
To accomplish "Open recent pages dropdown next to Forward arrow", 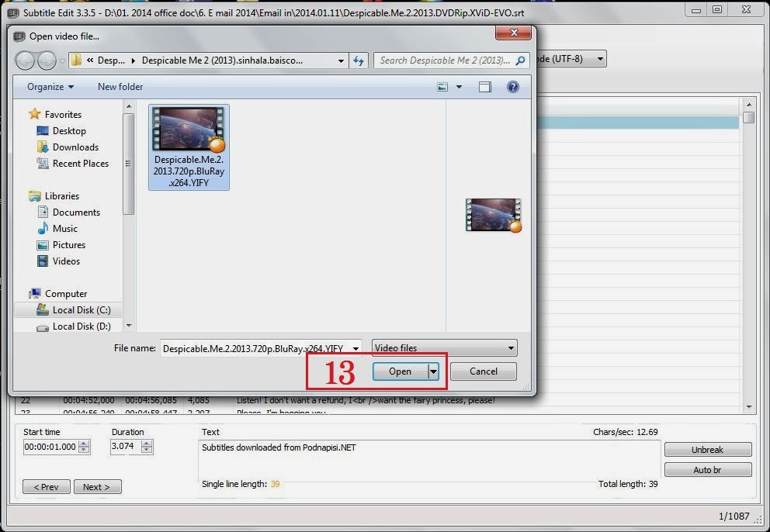I will click(62, 61).
